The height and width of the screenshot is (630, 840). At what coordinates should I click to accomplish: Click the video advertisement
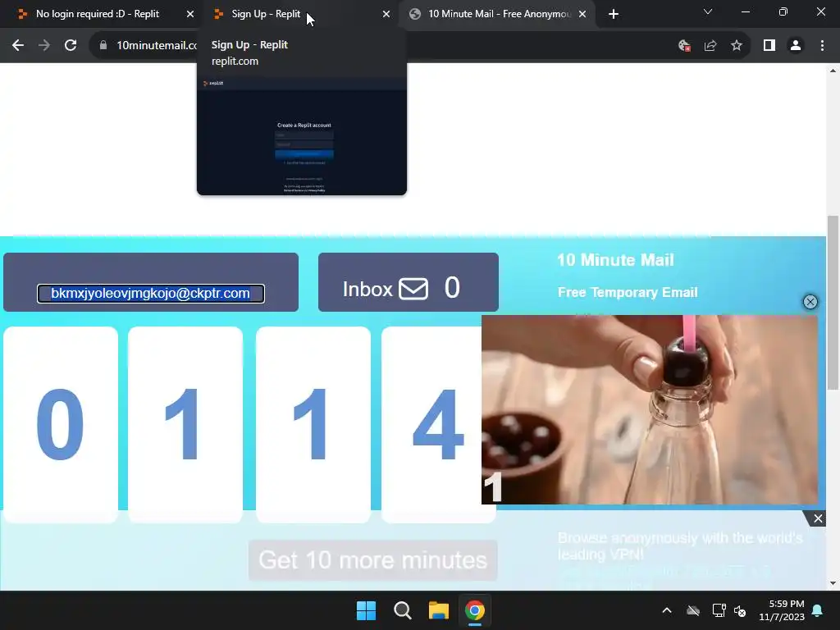(x=650, y=410)
